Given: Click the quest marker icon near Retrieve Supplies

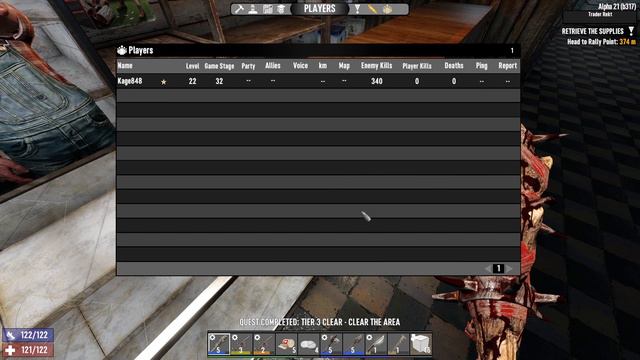Looking at the screenshot, I should pyautogui.click(x=631, y=31).
